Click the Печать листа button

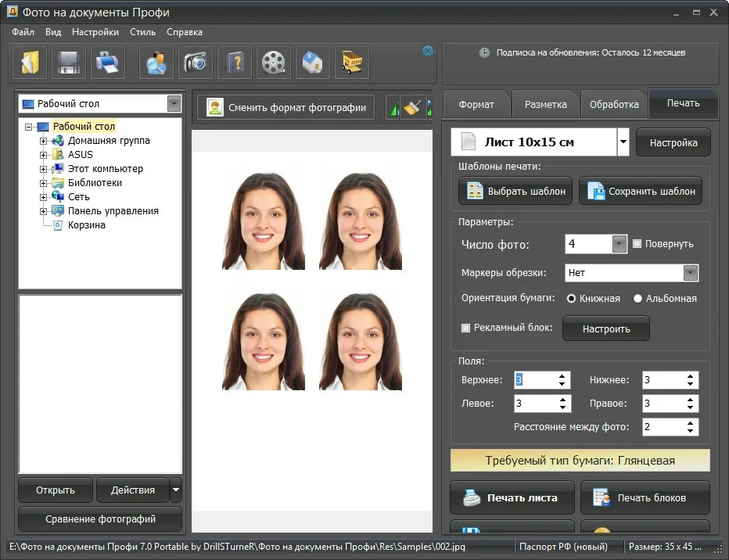[x=512, y=497]
